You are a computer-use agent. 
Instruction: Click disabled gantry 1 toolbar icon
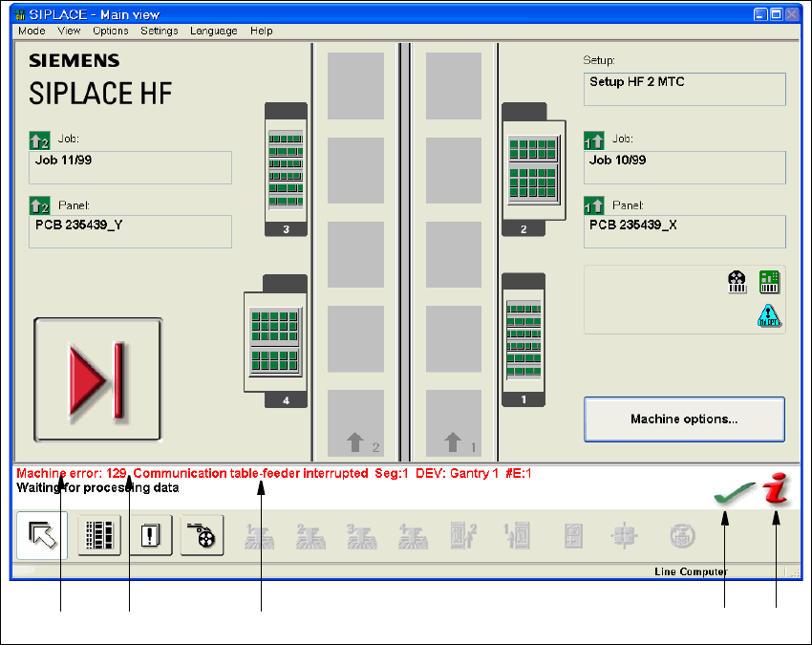click(259, 536)
